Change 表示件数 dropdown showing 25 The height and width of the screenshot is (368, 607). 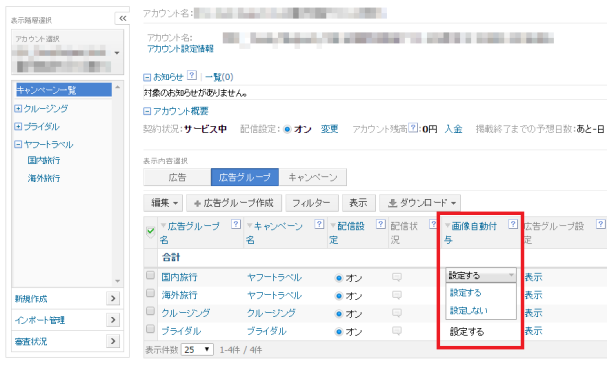(197, 350)
